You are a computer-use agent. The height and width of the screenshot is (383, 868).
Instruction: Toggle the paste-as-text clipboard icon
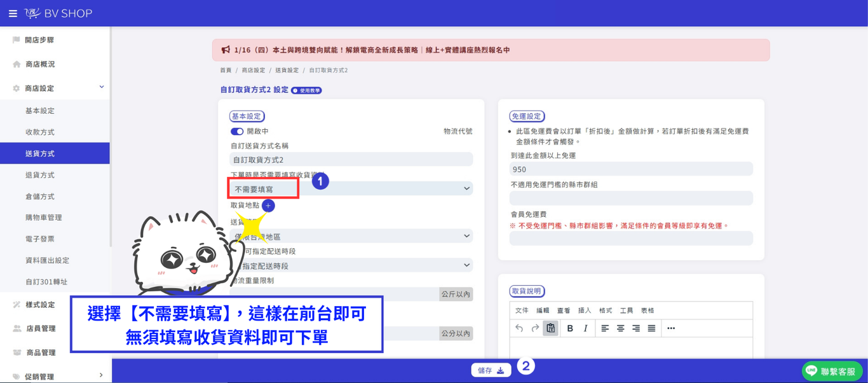click(x=551, y=328)
